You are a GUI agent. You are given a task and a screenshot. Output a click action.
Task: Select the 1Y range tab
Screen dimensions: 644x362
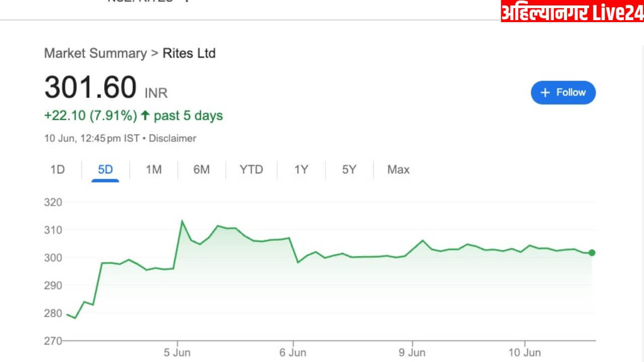pyautogui.click(x=301, y=170)
